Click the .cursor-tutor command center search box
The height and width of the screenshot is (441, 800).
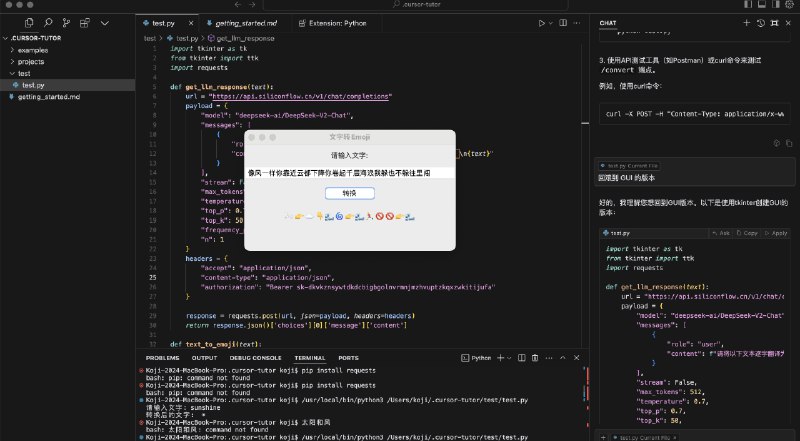point(415,5)
